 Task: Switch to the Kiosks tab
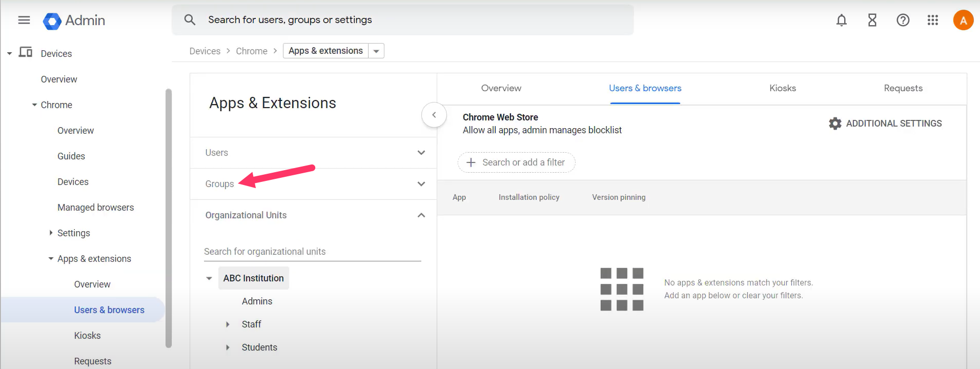(783, 88)
